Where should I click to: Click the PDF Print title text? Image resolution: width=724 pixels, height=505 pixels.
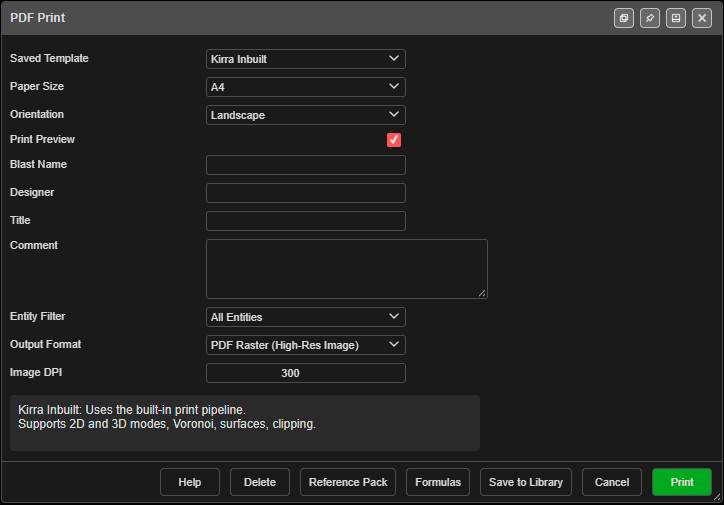(x=37, y=18)
